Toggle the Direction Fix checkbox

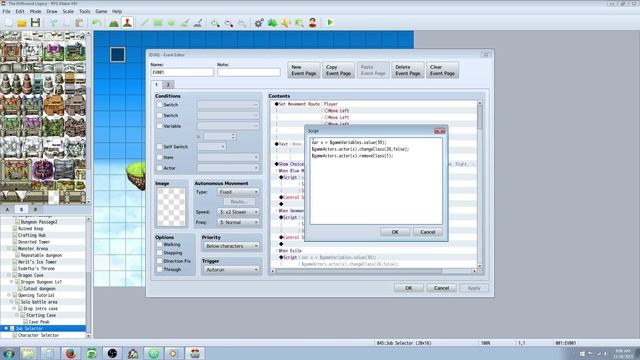click(160, 261)
